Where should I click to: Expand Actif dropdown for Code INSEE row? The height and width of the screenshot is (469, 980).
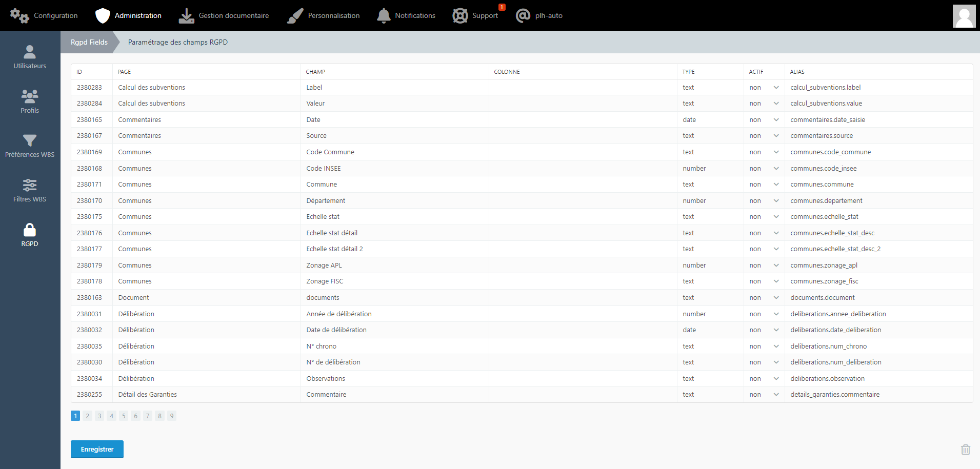764,169
